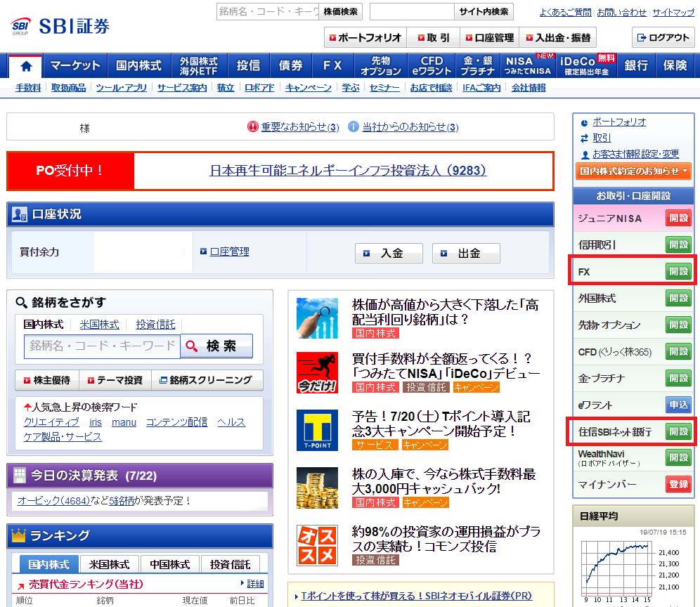
Task: Click the SBI証券 logo
Action: point(60,26)
